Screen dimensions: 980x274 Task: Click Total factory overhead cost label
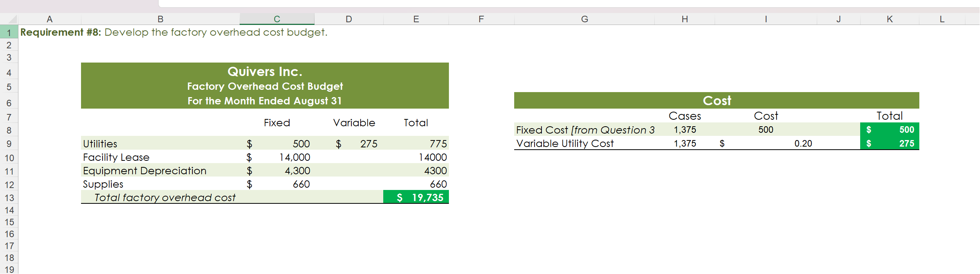[x=165, y=198]
